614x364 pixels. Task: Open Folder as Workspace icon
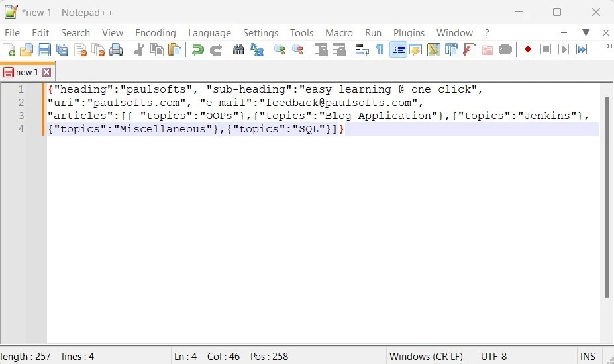[487, 50]
